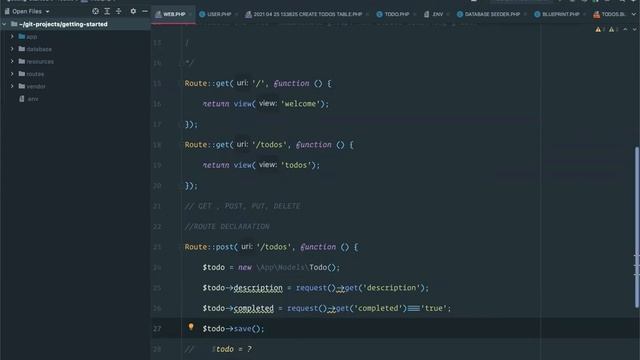Click the Route::get '/todos' declaration on line 18
640x360 pixels.
269,144
